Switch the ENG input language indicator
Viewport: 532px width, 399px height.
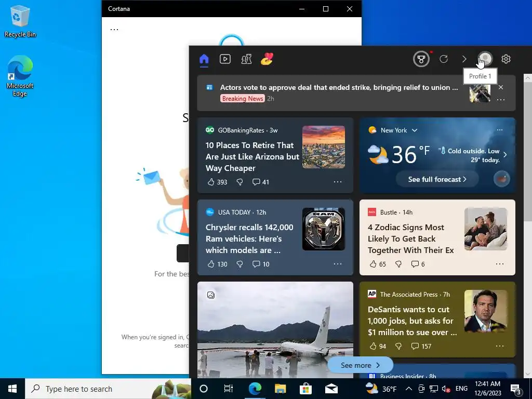tap(461, 389)
